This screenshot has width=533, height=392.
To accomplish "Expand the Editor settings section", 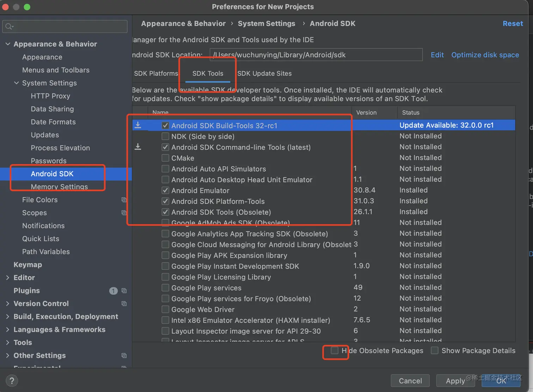I will (x=8, y=278).
